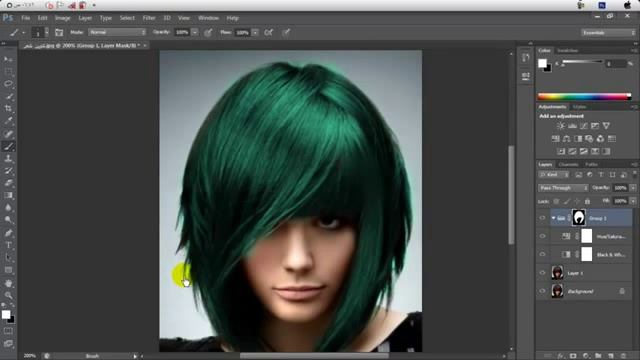Select the Clone Stamp tool

click(x=8, y=158)
